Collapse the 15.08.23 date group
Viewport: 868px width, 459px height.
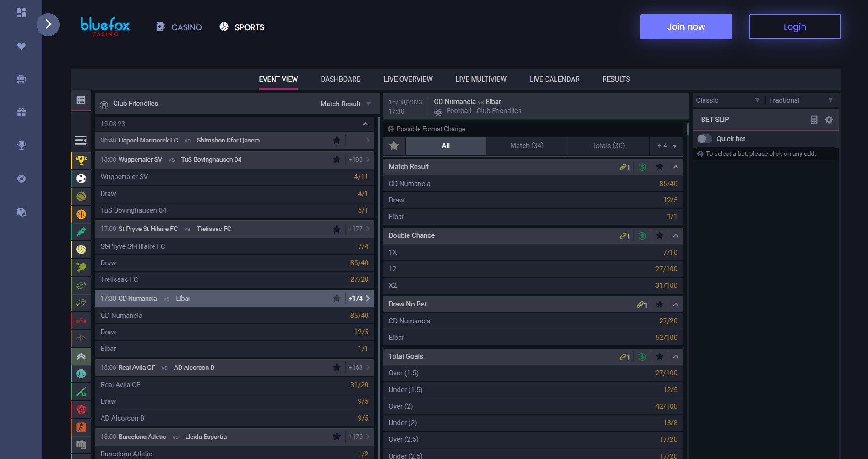click(365, 123)
